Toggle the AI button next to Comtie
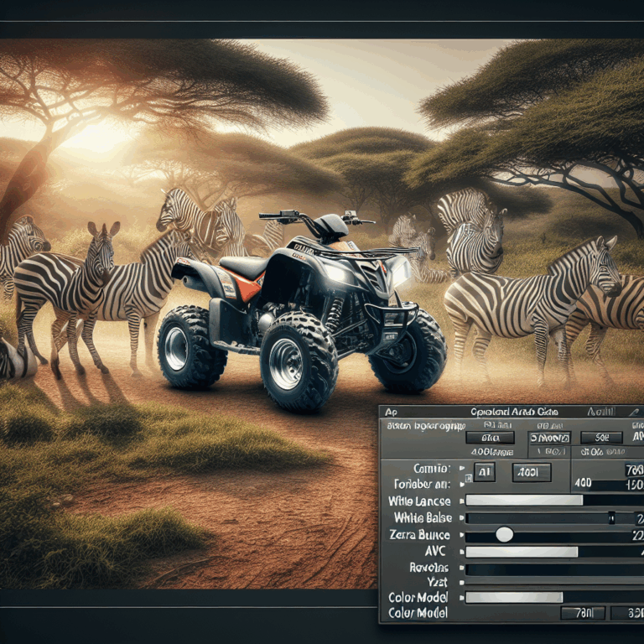Viewport: 644px width, 644px height. 485,473
